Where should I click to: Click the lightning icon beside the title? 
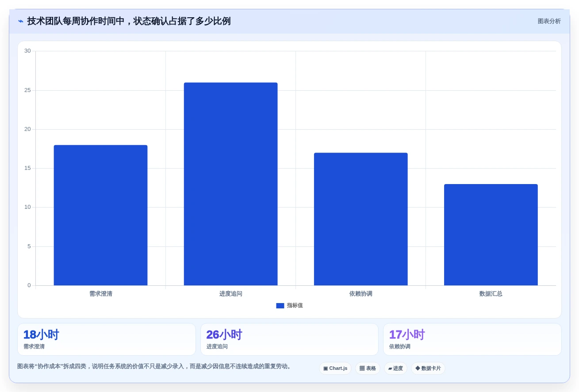(x=21, y=21)
